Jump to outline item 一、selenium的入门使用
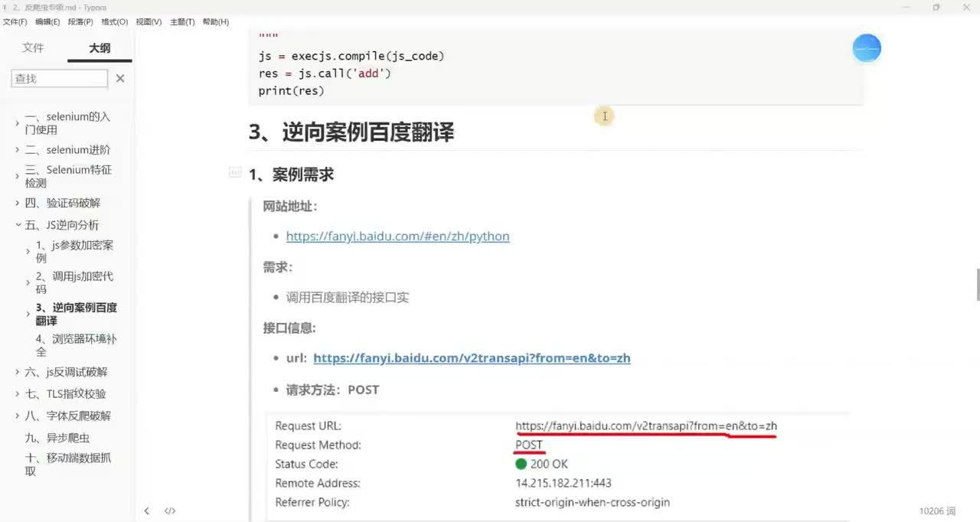Screen dimensions: 980x522 [x=67, y=123]
